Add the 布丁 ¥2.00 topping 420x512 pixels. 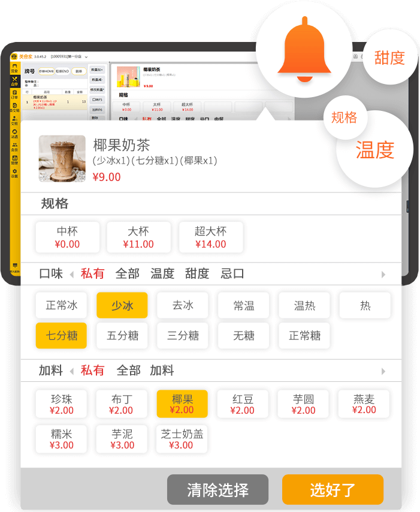coord(122,404)
